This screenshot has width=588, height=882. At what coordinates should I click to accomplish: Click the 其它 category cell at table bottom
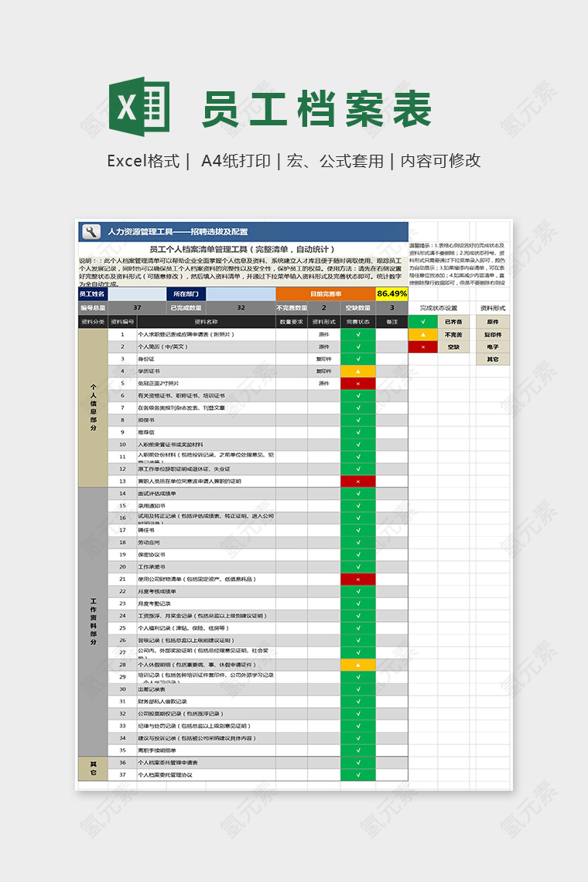tap(93, 769)
